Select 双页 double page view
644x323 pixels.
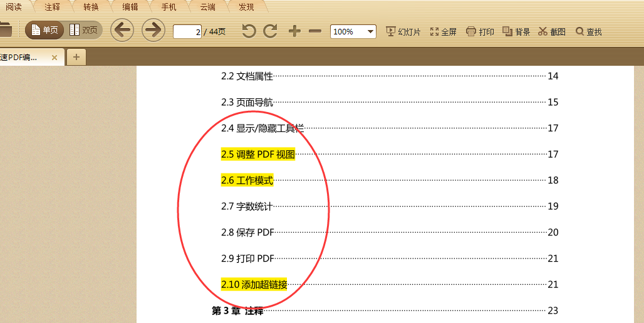coord(83,30)
